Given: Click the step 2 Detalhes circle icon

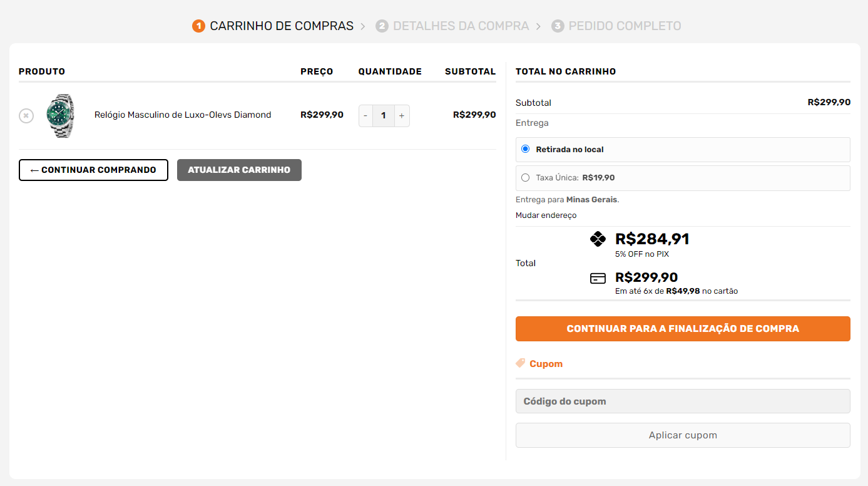Looking at the screenshot, I should 382,26.
